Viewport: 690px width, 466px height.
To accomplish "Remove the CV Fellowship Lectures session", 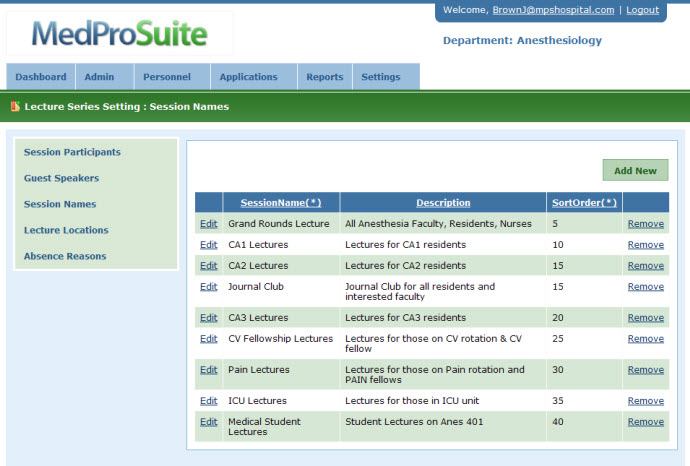I will [646, 338].
